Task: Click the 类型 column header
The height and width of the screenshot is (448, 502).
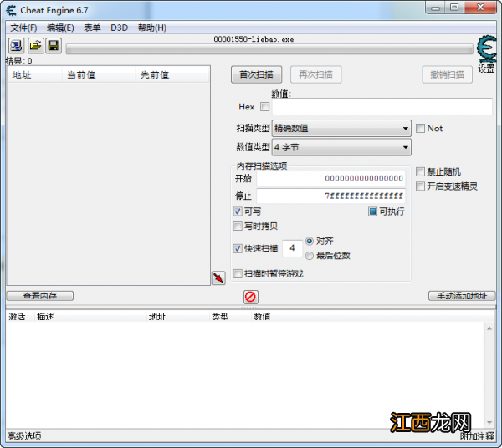Action: point(230,317)
